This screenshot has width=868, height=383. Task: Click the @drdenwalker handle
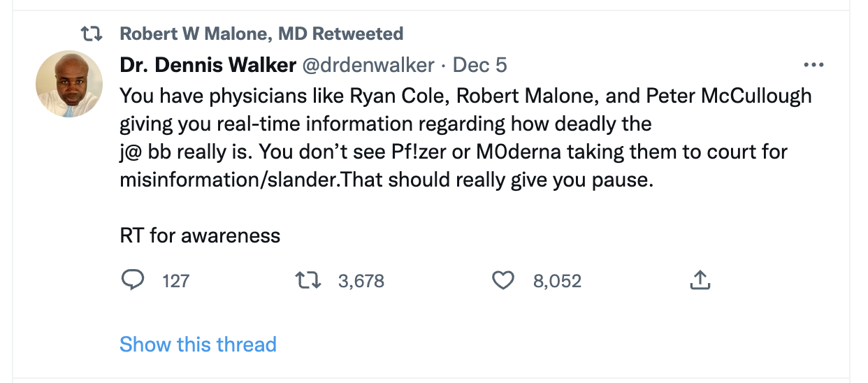tap(368, 65)
